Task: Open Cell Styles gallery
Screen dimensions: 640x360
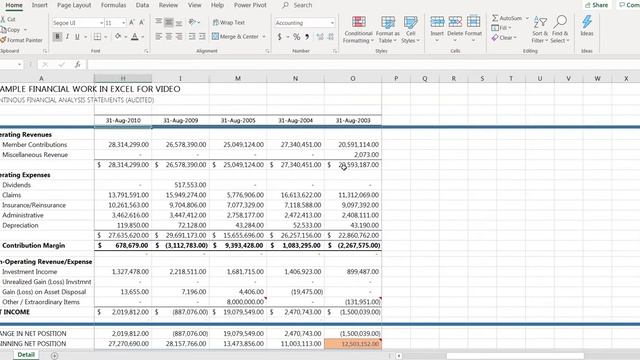Action: (x=410, y=30)
